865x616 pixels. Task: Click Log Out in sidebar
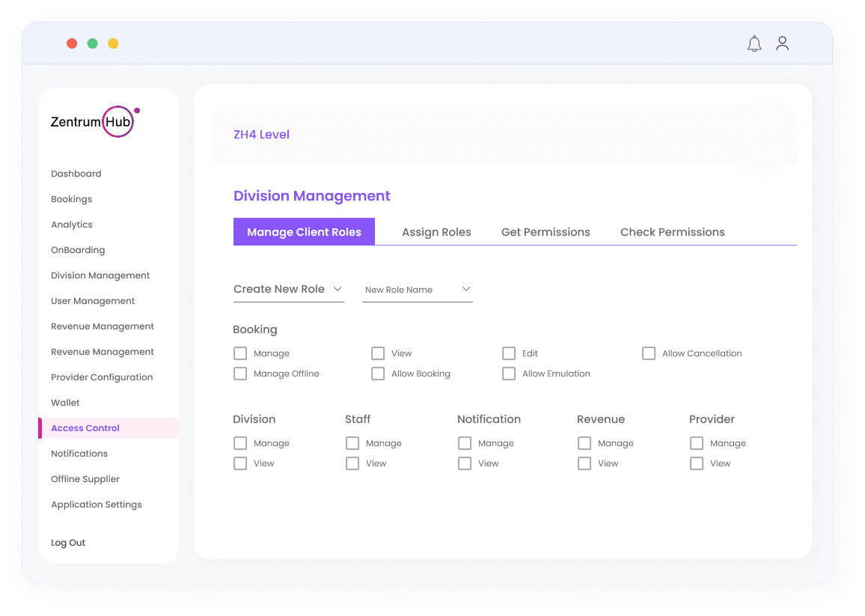pos(68,543)
